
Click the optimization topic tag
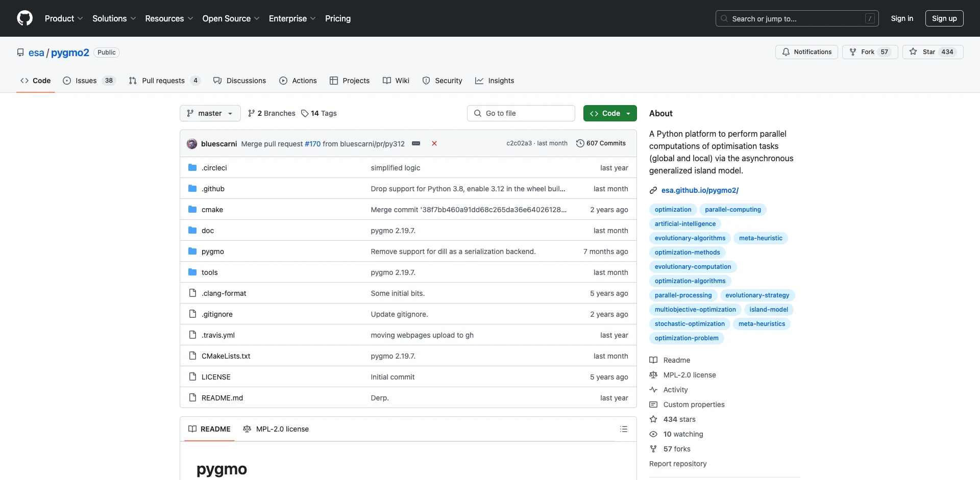click(x=673, y=210)
